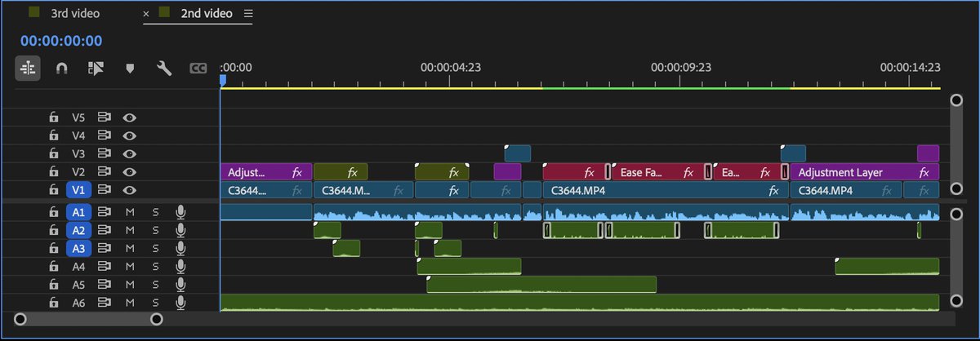This screenshot has width=980, height=341.
Task: Select the long C3644.MP4 clip on V1
Action: pyautogui.click(x=665, y=190)
